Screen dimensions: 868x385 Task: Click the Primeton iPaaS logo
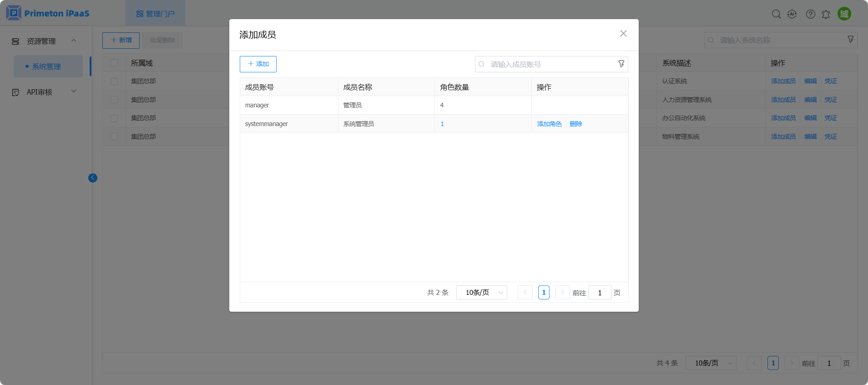(x=48, y=13)
